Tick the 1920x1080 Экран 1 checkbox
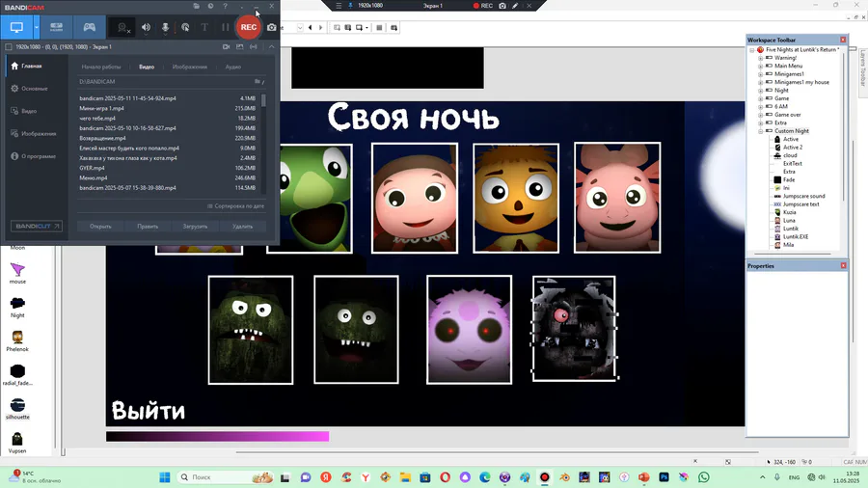 9,47
